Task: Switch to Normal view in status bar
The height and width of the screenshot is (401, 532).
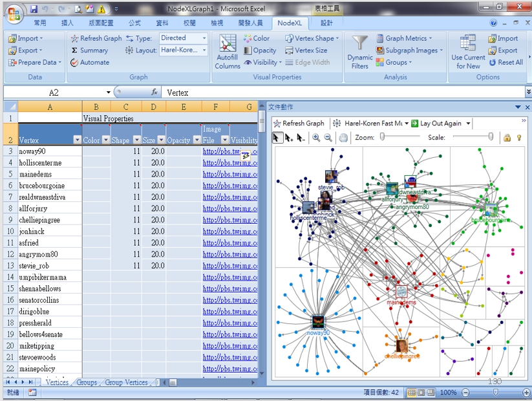Action: (411, 393)
